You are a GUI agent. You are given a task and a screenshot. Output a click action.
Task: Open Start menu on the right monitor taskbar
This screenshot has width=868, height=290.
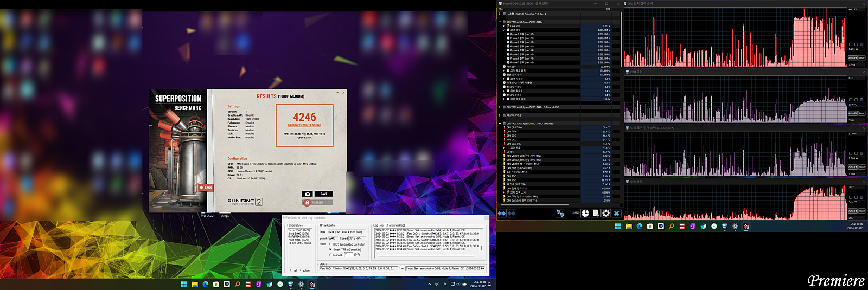(x=618, y=227)
